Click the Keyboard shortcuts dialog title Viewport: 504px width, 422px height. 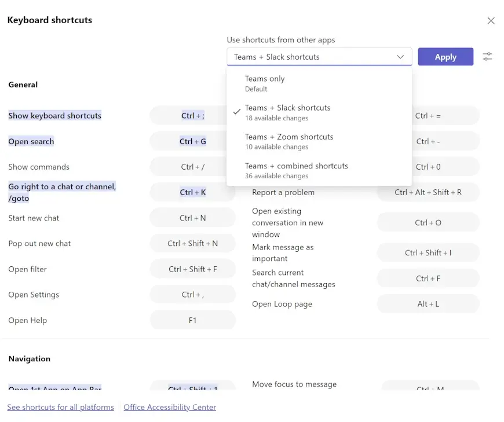pos(49,20)
